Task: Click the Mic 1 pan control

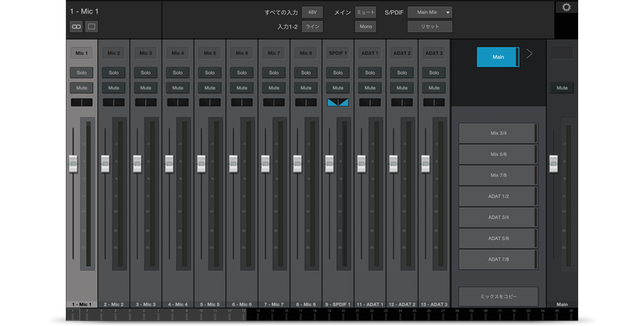Action: click(82, 102)
